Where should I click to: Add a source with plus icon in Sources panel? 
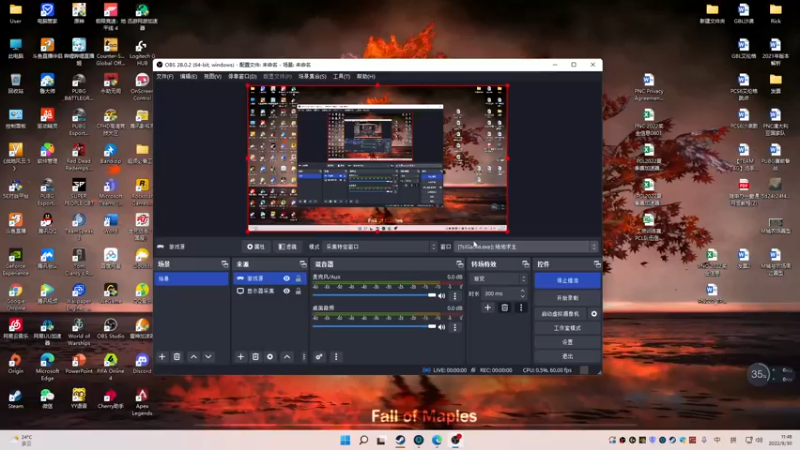click(x=240, y=357)
